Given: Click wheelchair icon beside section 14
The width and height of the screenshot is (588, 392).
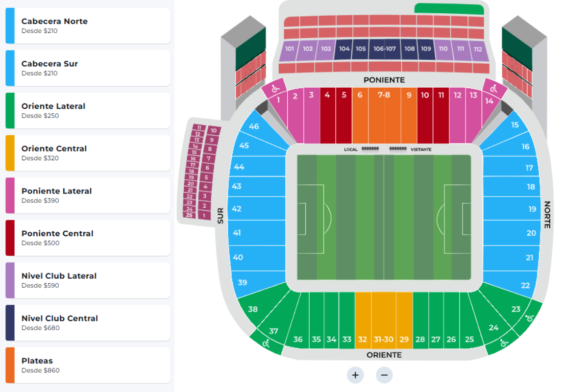Looking at the screenshot, I should (x=493, y=88).
